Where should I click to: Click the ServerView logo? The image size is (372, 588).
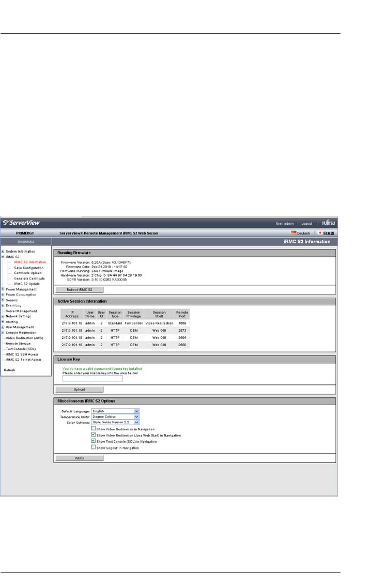pyautogui.click(x=21, y=223)
